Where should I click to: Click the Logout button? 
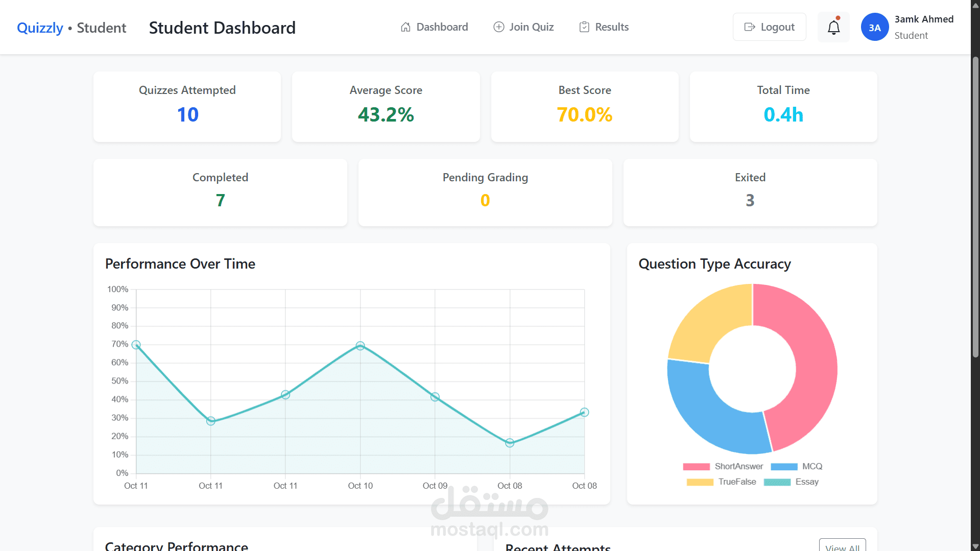pyautogui.click(x=770, y=27)
